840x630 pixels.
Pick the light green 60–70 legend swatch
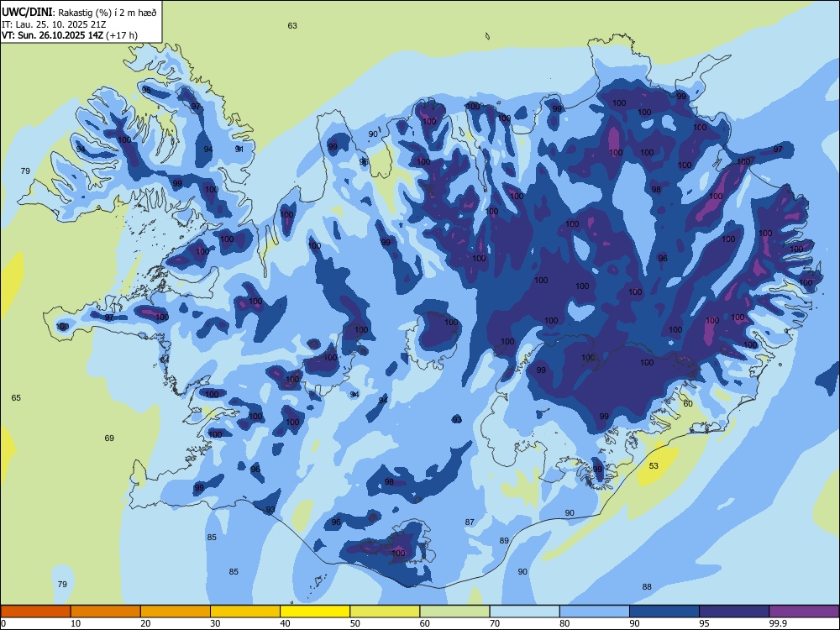454,612
